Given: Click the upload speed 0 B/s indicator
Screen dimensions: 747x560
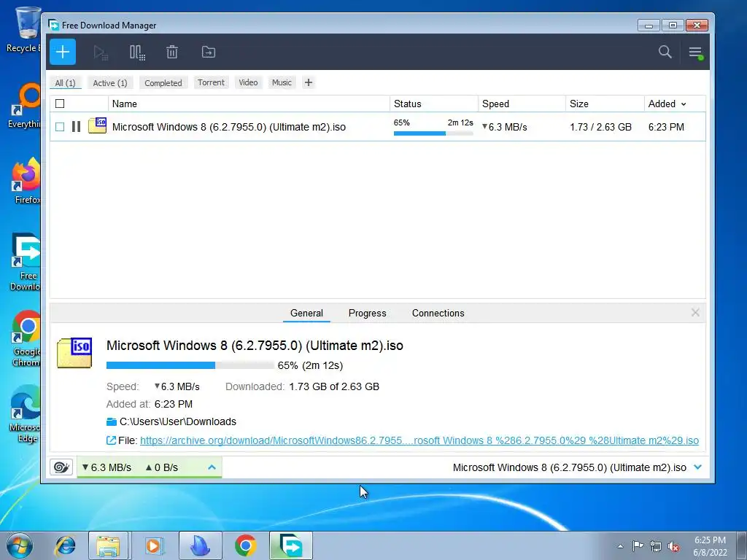Looking at the screenshot, I should click(x=162, y=467).
